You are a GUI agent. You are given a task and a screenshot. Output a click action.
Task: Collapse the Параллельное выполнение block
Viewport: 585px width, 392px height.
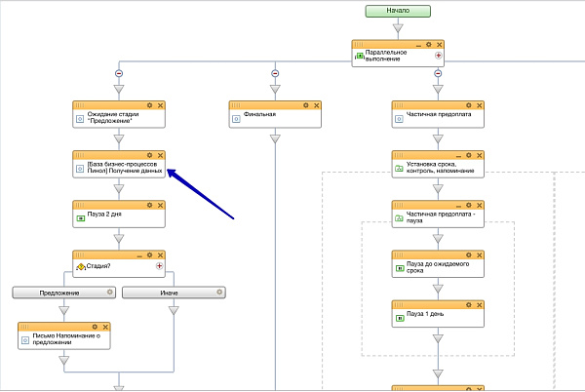[x=418, y=46]
